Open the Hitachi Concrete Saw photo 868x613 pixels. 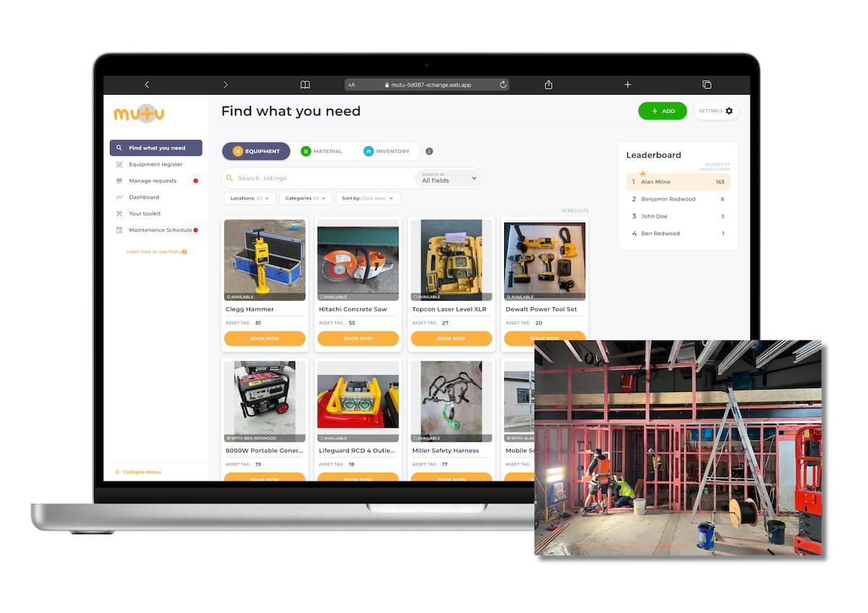coord(358,260)
